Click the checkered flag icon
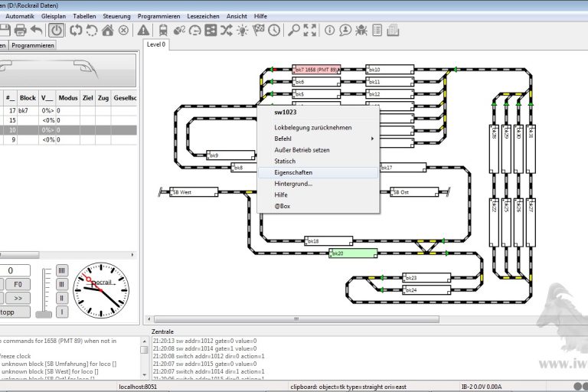The image size is (588, 392). [258, 31]
